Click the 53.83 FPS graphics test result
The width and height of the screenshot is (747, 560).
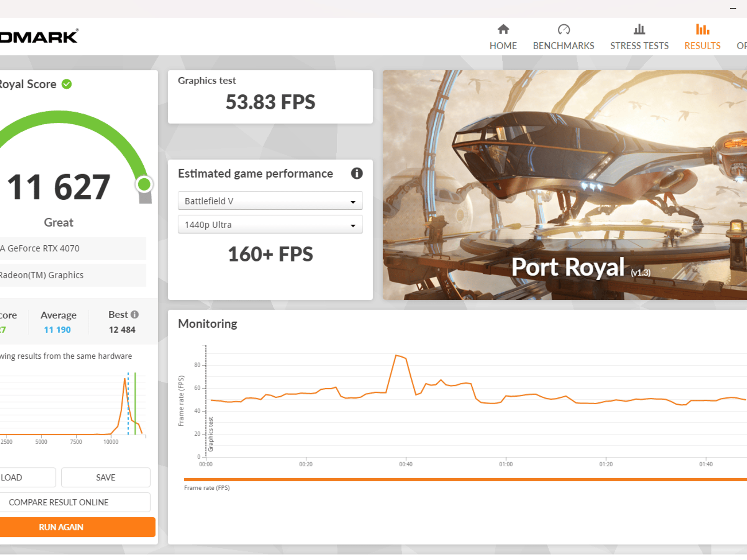pos(270,102)
